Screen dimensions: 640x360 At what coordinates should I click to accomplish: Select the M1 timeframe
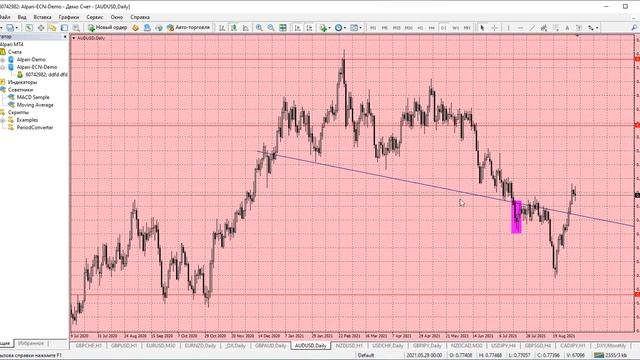pyautogui.click(x=373, y=28)
